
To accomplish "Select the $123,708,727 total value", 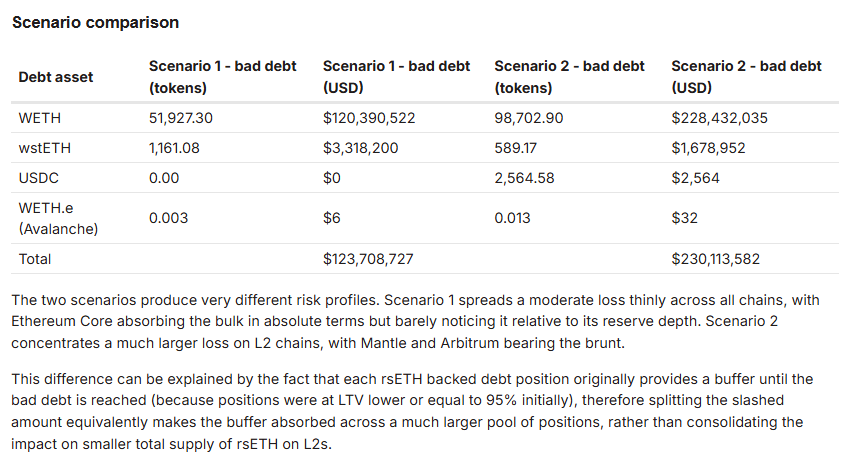I will point(368,259).
